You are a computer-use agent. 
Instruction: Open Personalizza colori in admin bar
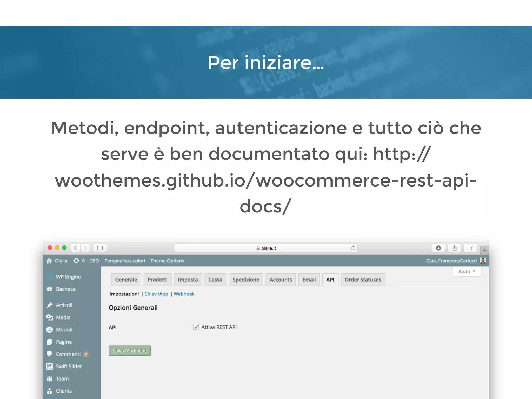(125, 261)
